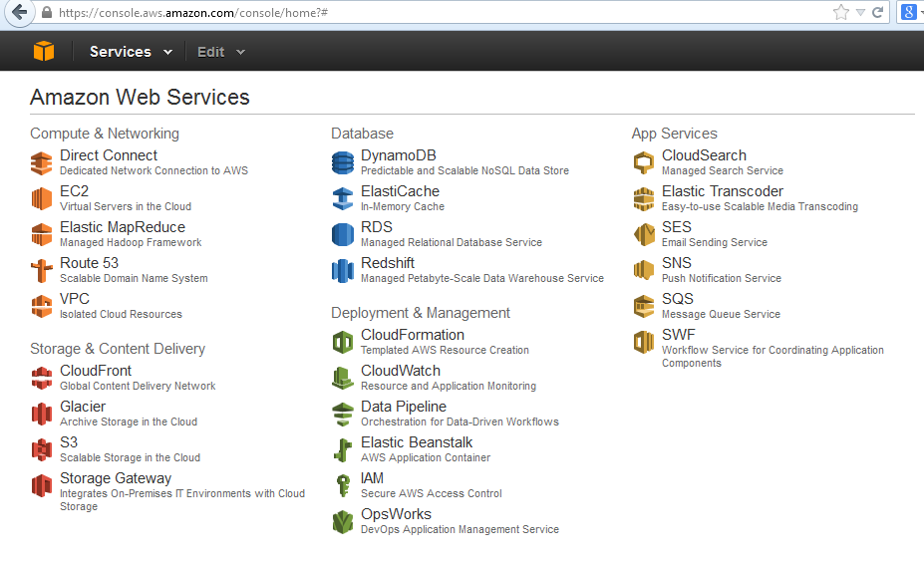Open the EC2 link
The image size is (924, 565).
pyautogui.click(x=74, y=191)
